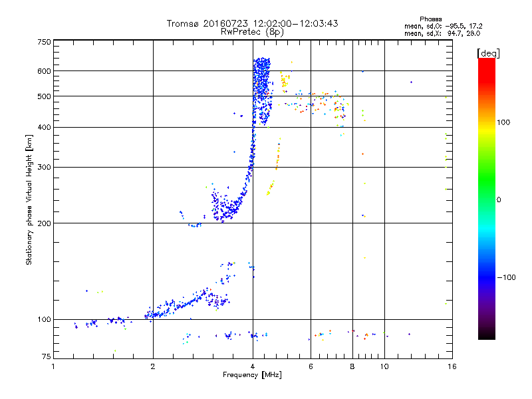Click the plot title 'Tromsø 20160723 12:02:00-12:03:43'

point(252,23)
